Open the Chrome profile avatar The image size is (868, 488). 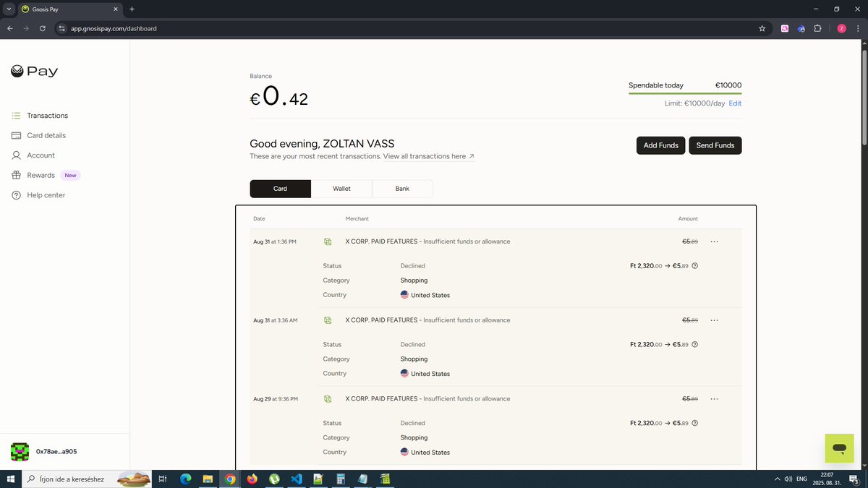pyautogui.click(x=841, y=28)
